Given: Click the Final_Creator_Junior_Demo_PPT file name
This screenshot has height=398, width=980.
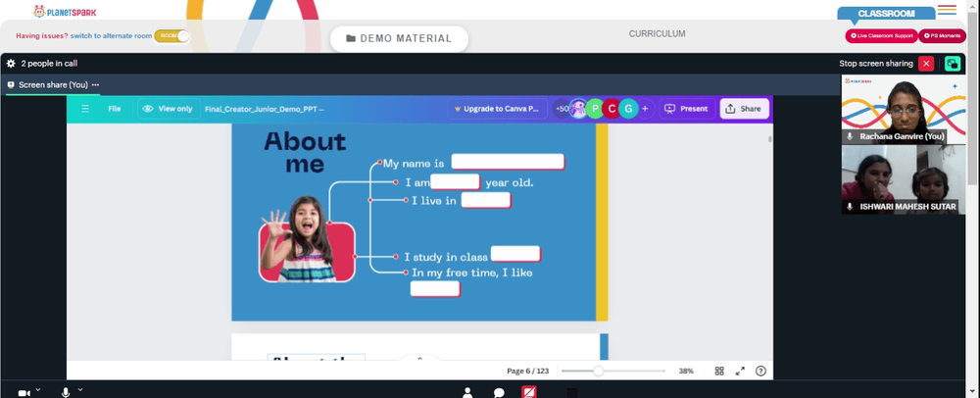Looking at the screenshot, I should [x=265, y=109].
